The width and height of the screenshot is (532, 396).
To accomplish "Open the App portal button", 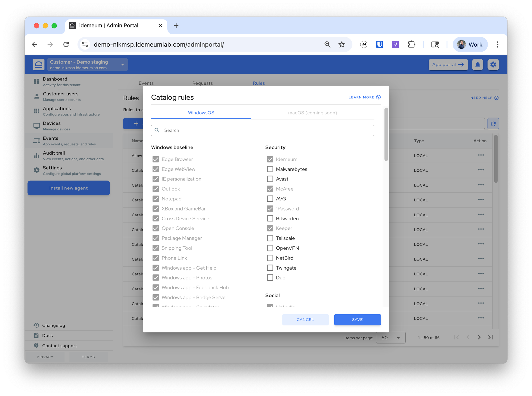I will click(448, 65).
